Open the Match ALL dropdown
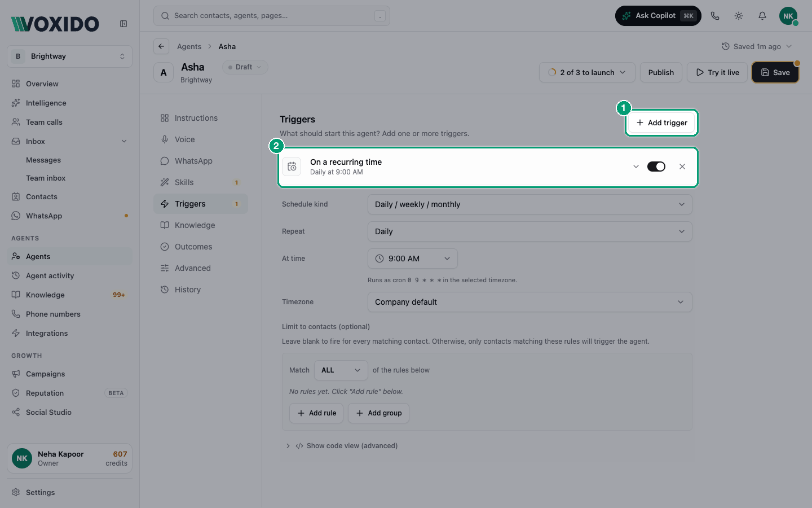The image size is (812, 508). click(341, 370)
